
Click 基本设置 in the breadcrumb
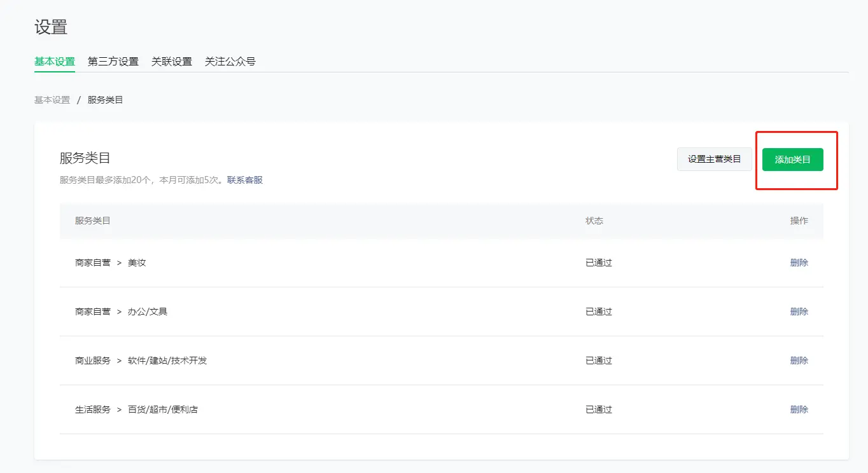coord(52,100)
